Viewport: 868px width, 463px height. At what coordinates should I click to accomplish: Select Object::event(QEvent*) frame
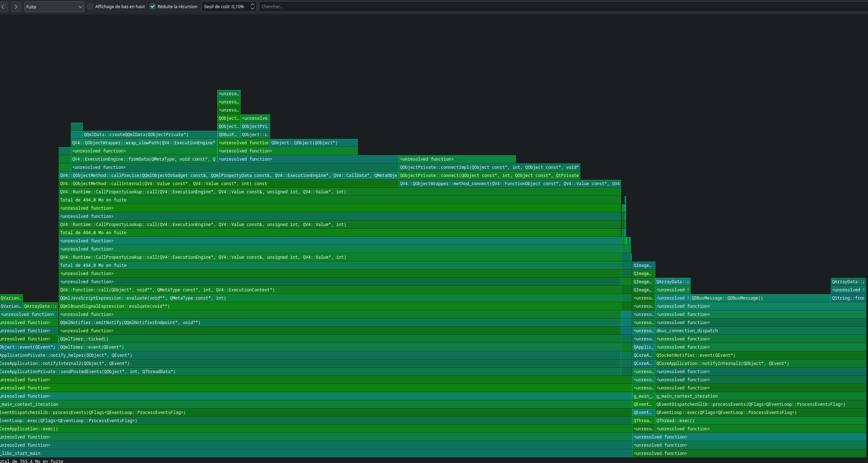click(x=29, y=347)
